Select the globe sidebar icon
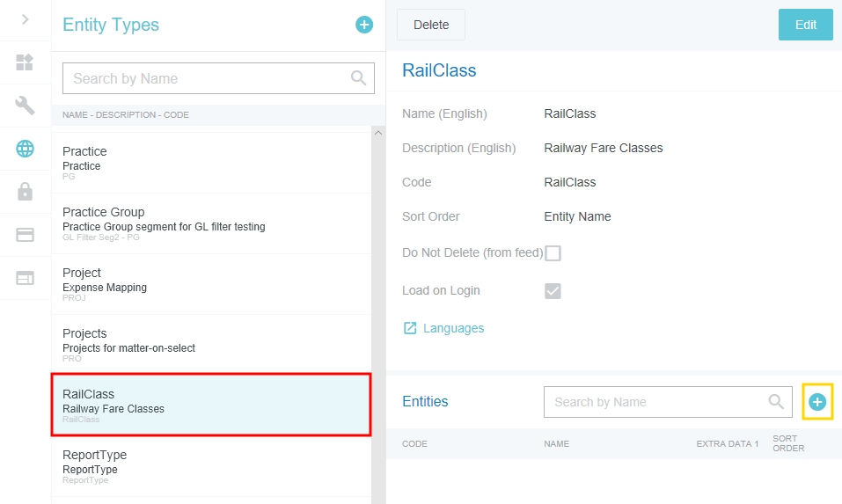Viewport: 842px width, 504px height. (x=25, y=149)
